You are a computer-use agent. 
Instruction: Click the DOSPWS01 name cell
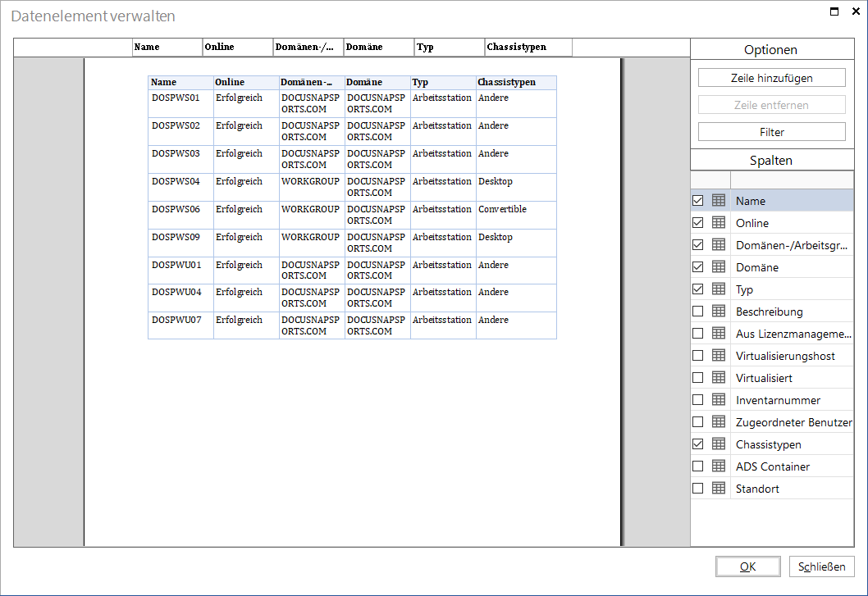pyautogui.click(x=180, y=103)
